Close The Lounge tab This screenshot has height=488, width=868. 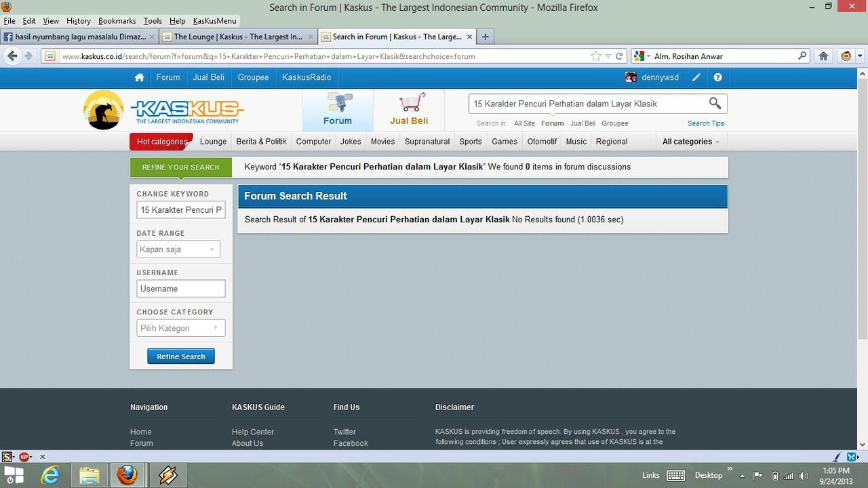pyautogui.click(x=311, y=37)
